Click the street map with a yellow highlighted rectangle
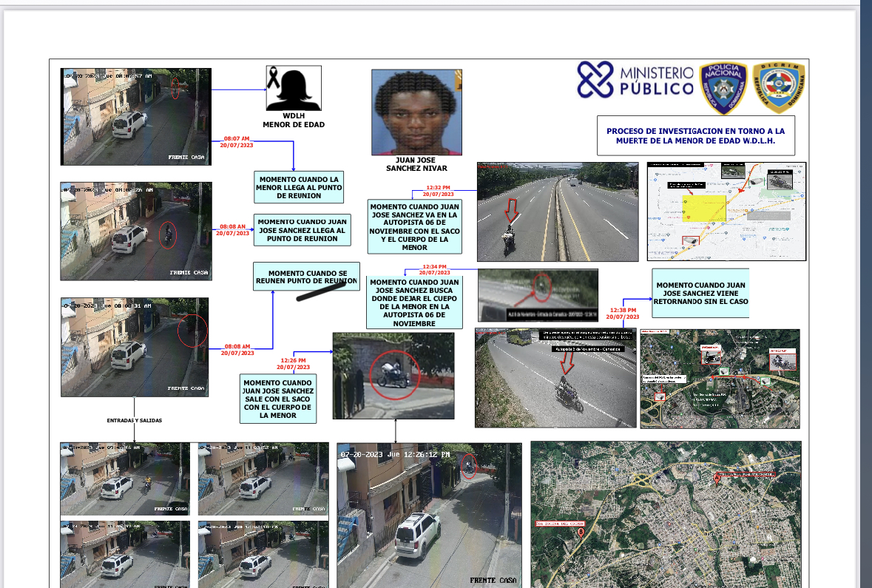 point(726,212)
